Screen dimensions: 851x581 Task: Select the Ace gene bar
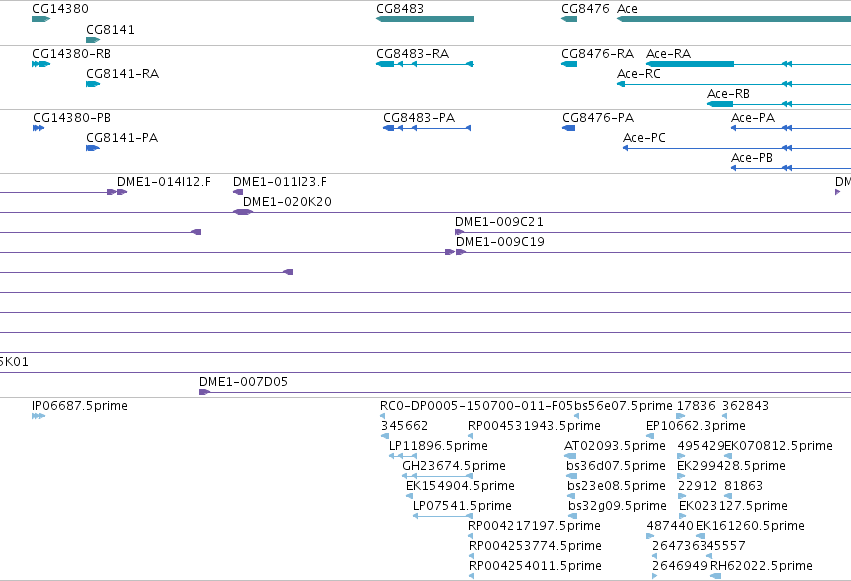734,19
